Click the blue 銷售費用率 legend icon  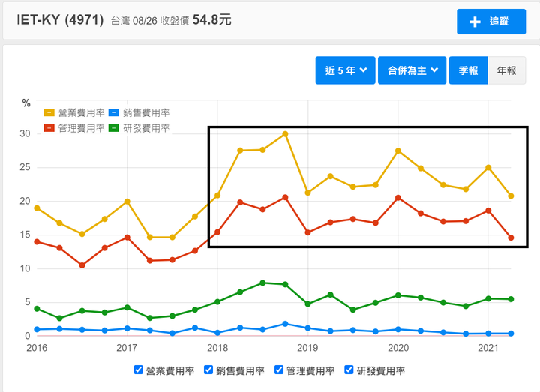[114, 112]
